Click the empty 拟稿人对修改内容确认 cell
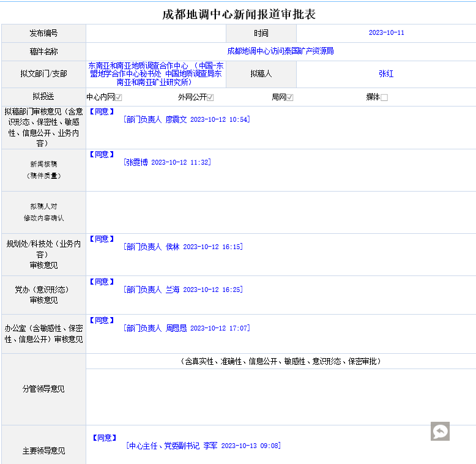 [x=280, y=212]
